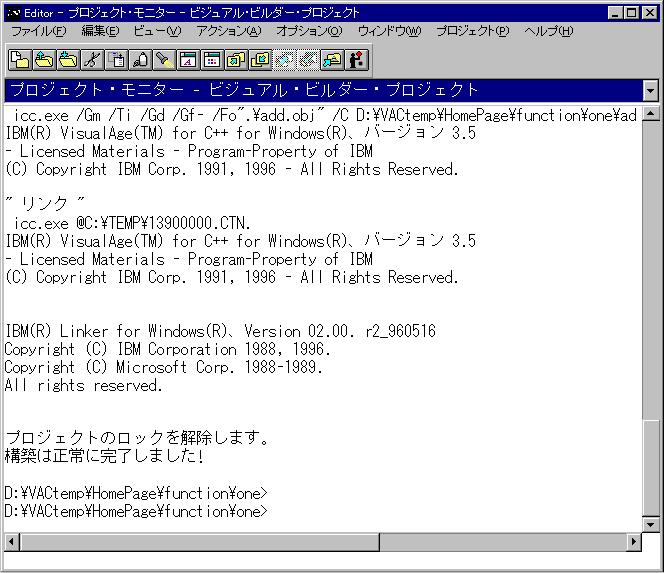Click the flashlight search icon

pyautogui.click(x=164, y=60)
